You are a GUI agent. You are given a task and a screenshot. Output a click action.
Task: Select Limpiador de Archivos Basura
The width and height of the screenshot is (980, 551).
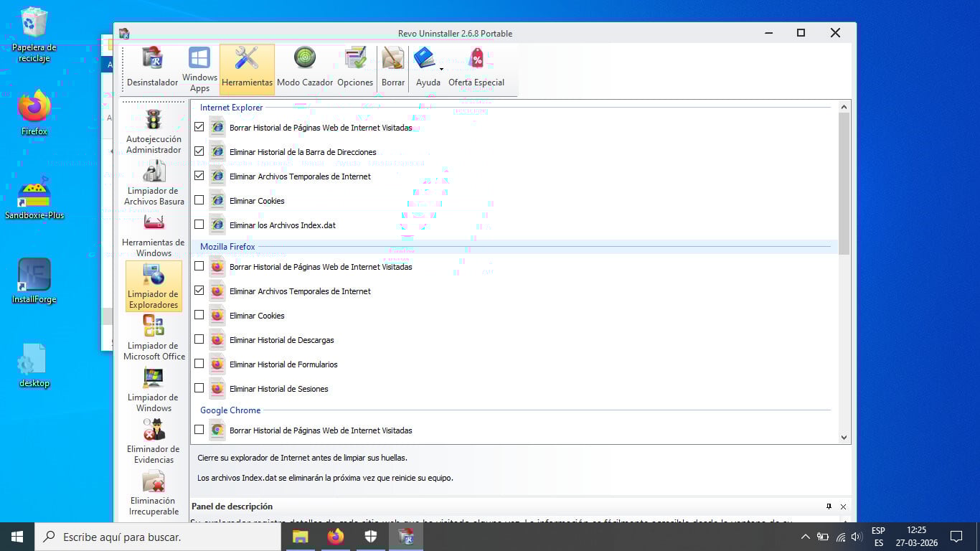click(x=154, y=184)
